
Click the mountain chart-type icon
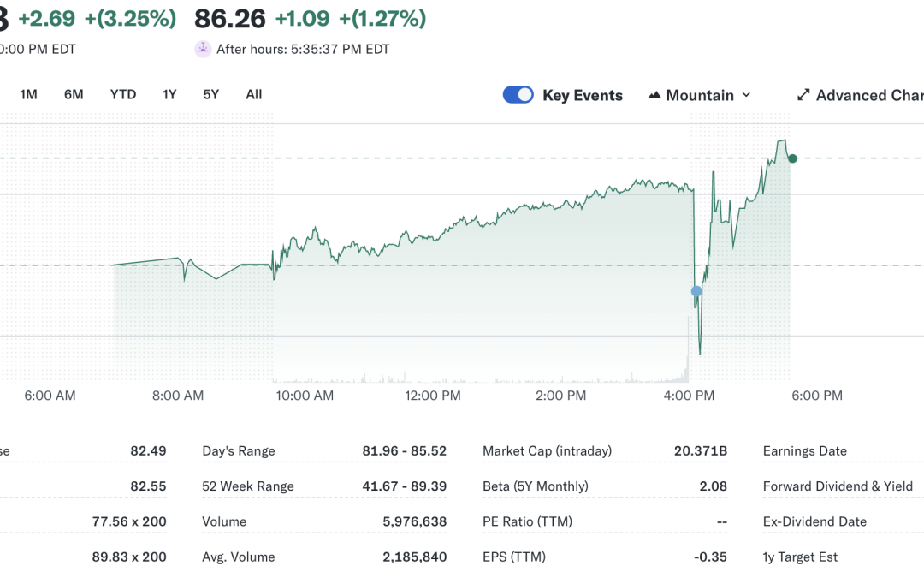[x=654, y=95]
